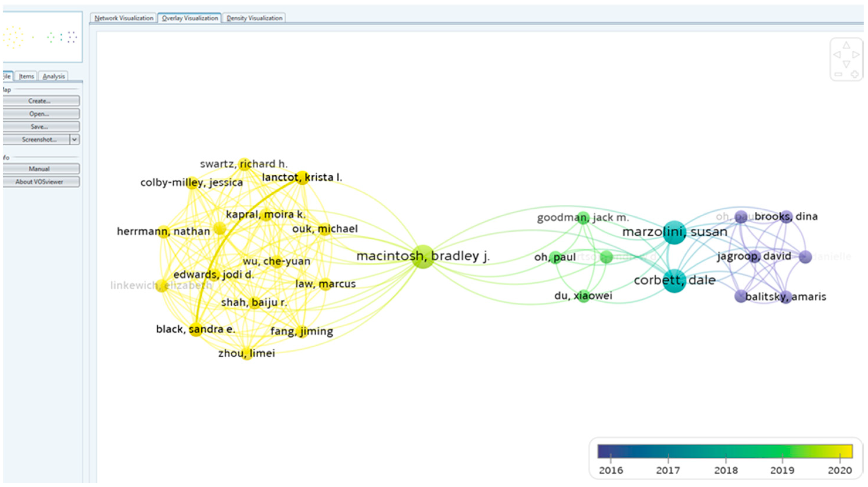Screen dimensions: 868x487
Task: Select the marzolini, susan node circle
Action: click(674, 233)
